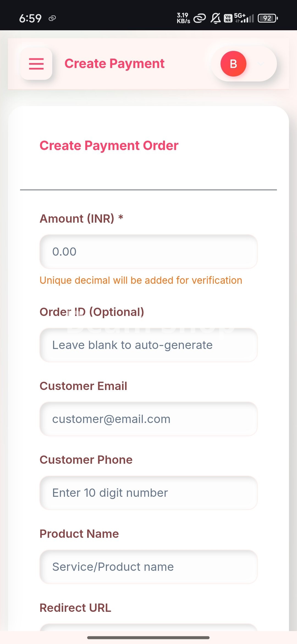This screenshot has width=297, height=644.
Task: Tap the Create Payment header title
Action: [114, 64]
